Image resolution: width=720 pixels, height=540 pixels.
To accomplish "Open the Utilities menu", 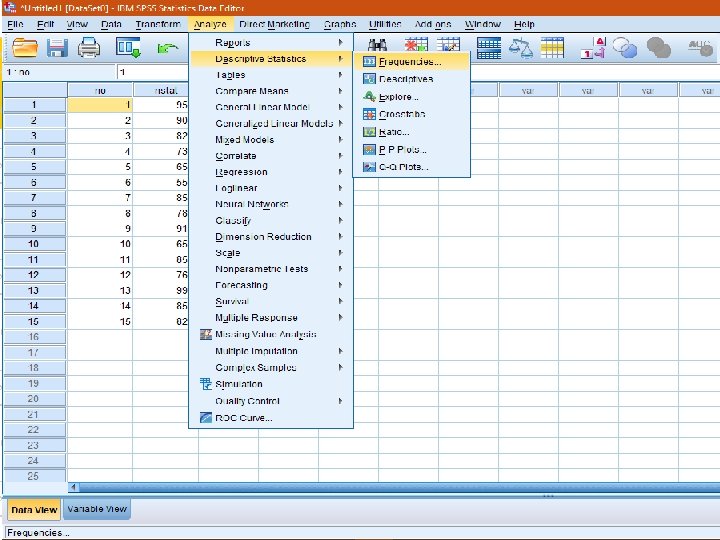I will [x=385, y=24].
